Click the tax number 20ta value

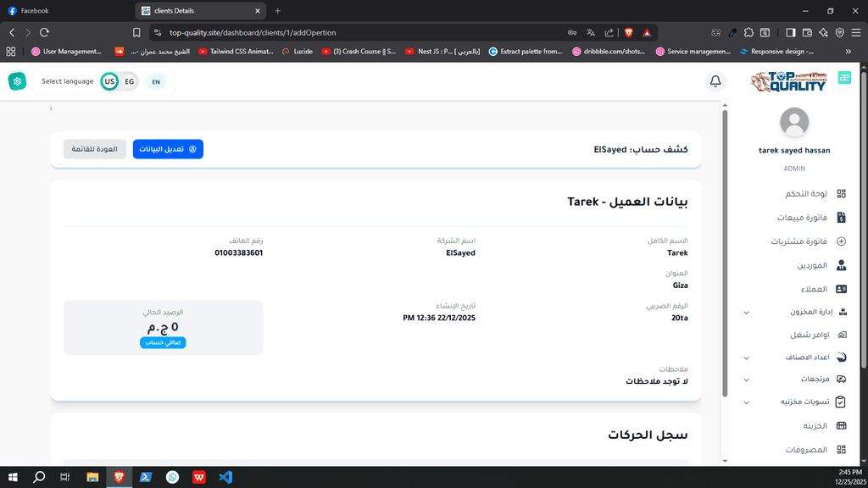pyautogui.click(x=679, y=319)
